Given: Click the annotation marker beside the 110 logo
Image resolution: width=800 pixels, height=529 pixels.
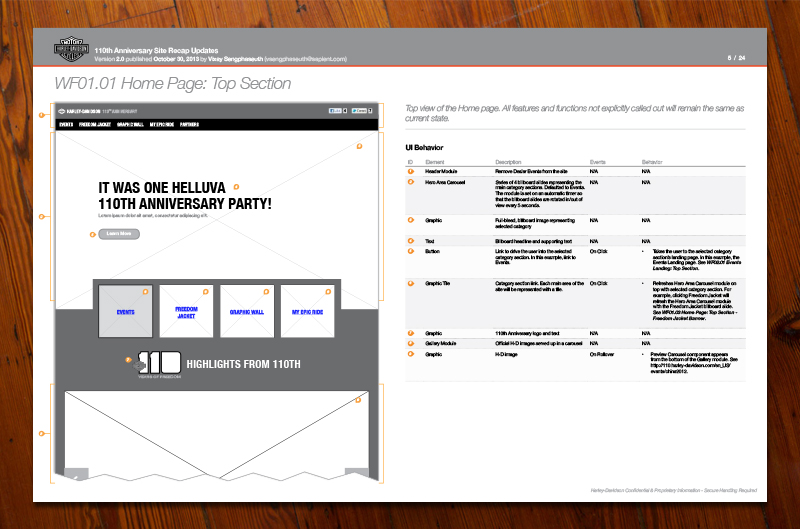Looking at the screenshot, I should 128,360.
